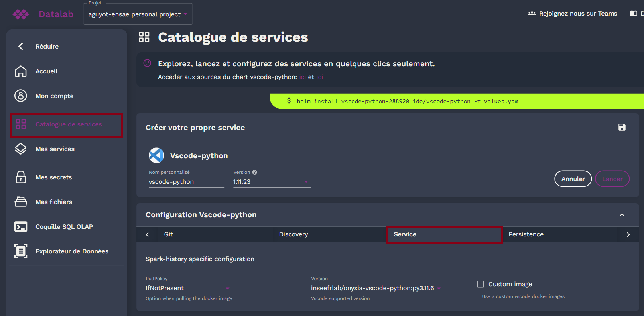Open the project selector dropdown
The height and width of the screenshot is (316, 644).
pyautogui.click(x=138, y=14)
